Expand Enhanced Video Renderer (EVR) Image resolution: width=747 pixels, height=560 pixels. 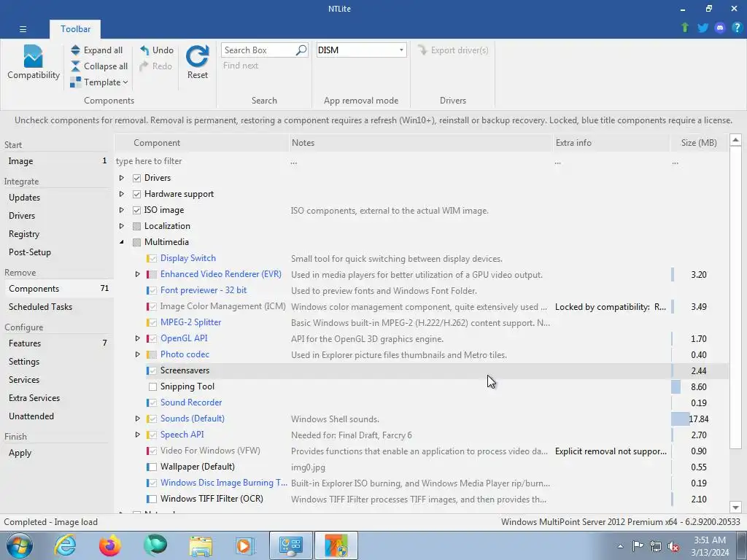click(137, 274)
